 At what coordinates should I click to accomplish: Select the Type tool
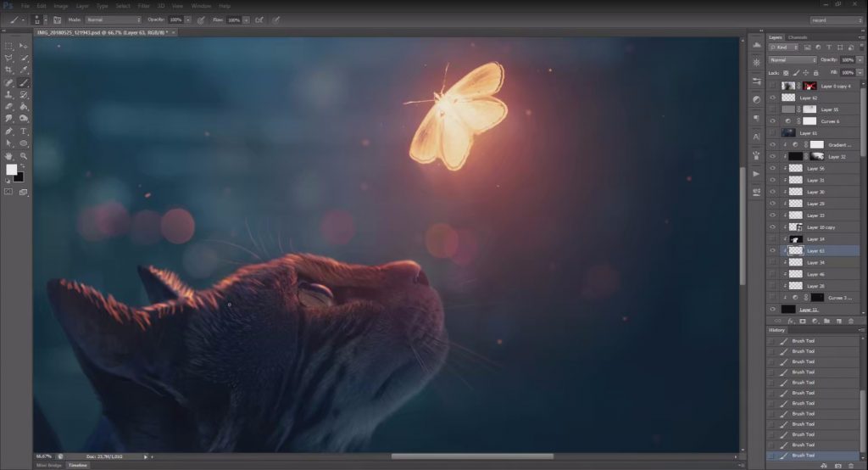(23, 131)
